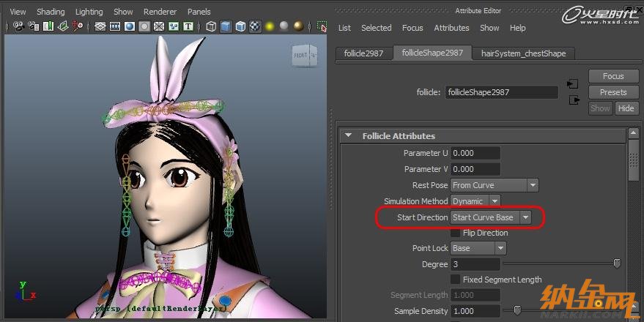Image resolution: width=644 pixels, height=322 pixels.
Task: Toggle Shadows gray sphere icon
Action: [284, 26]
